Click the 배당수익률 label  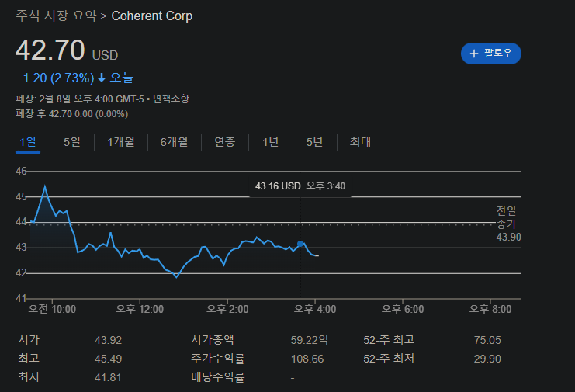[x=218, y=377]
